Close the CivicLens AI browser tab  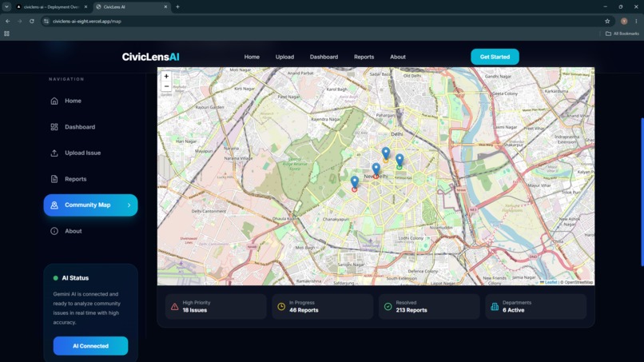[x=165, y=7]
